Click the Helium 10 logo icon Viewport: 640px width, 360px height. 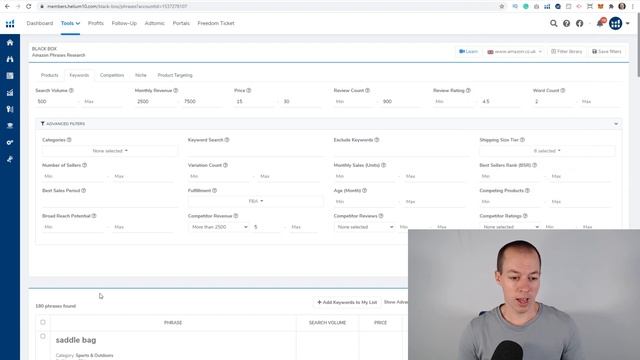[x=10, y=24]
